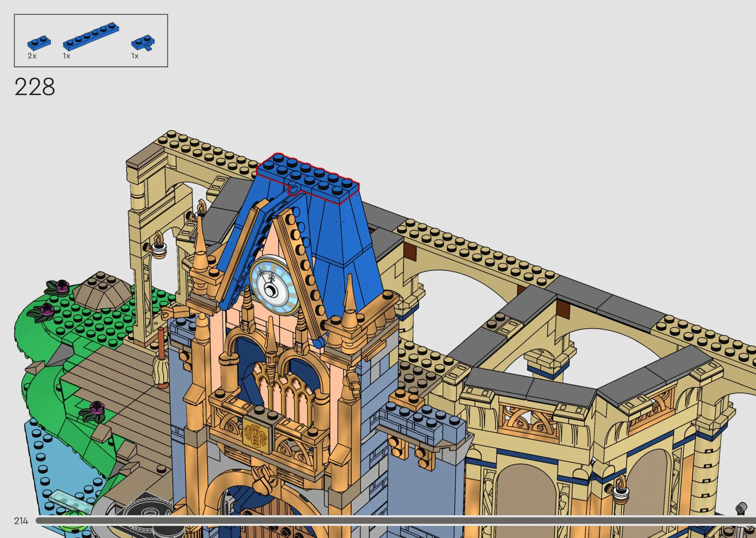Click page number "214"
The image size is (756, 538).
(x=21, y=521)
